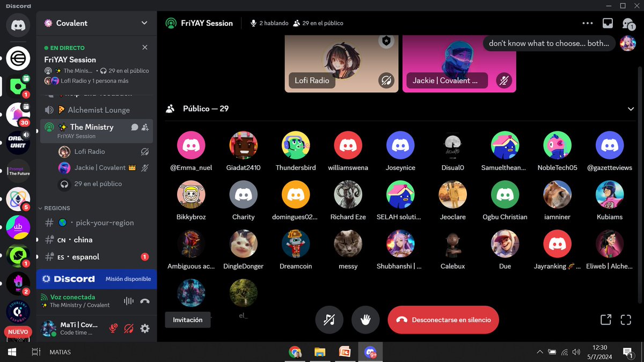644x362 pixels.
Task: Enter full screen mode
Action: click(x=626, y=320)
